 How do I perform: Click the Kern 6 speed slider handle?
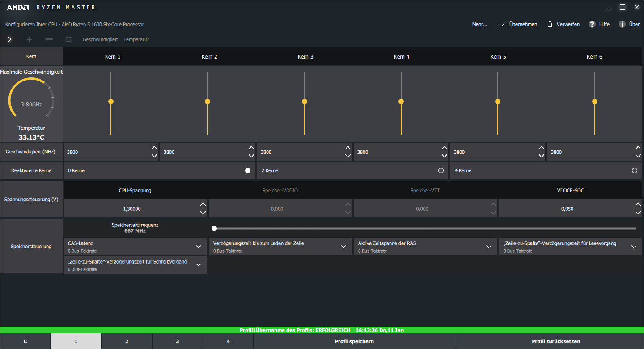tap(595, 102)
